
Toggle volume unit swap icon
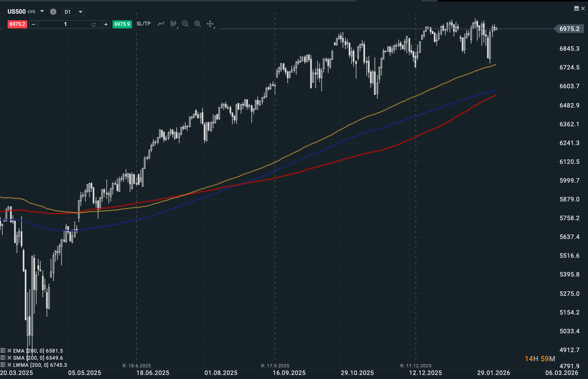(x=94, y=24)
